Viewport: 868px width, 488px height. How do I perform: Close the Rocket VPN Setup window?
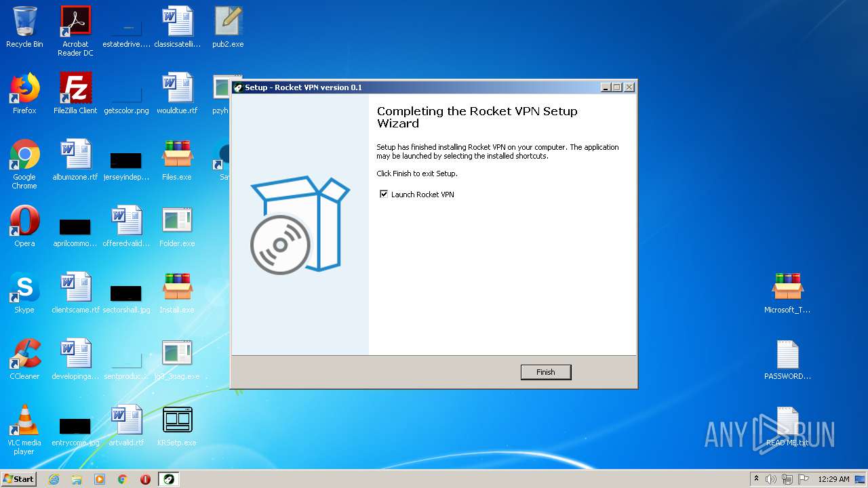(x=629, y=87)
